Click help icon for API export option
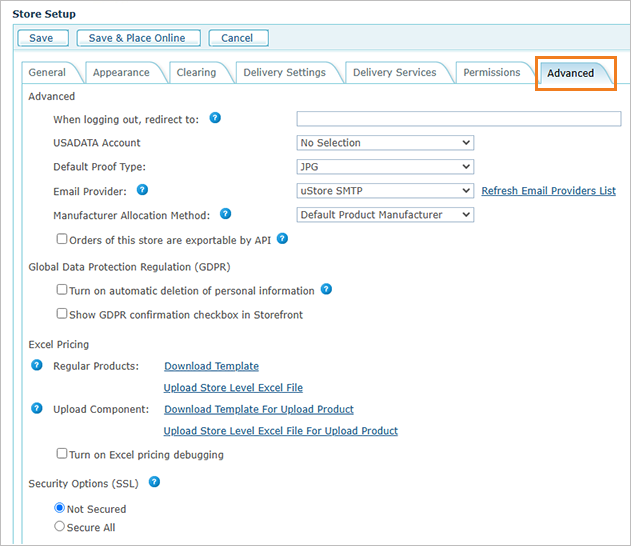The width and height of the screenshot is (631, 546). coord(282,238)
